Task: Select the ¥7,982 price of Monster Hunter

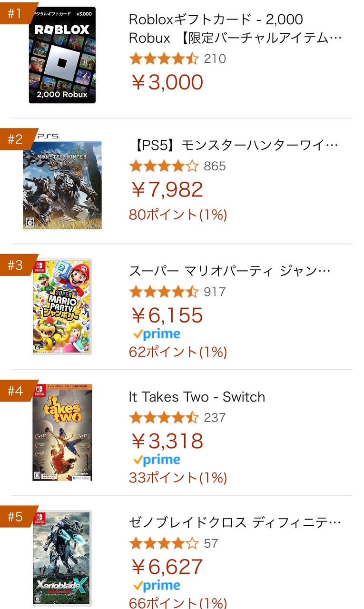Action: click(x=167, y=189)
